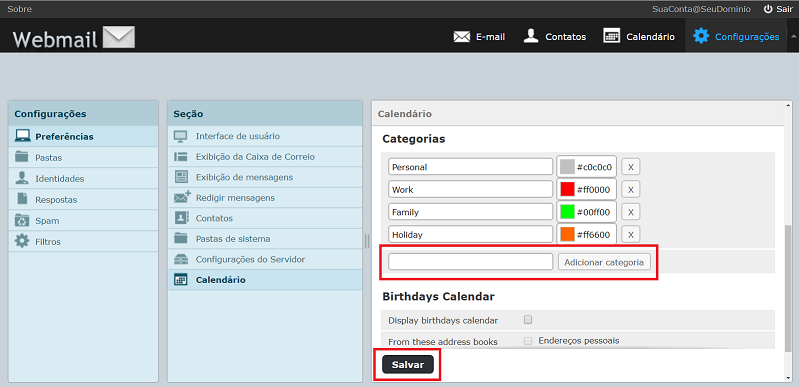The width and height of the screenshot is (799, 387).
Task: Select Preferências laptop icon
Action: pos(22,136)
